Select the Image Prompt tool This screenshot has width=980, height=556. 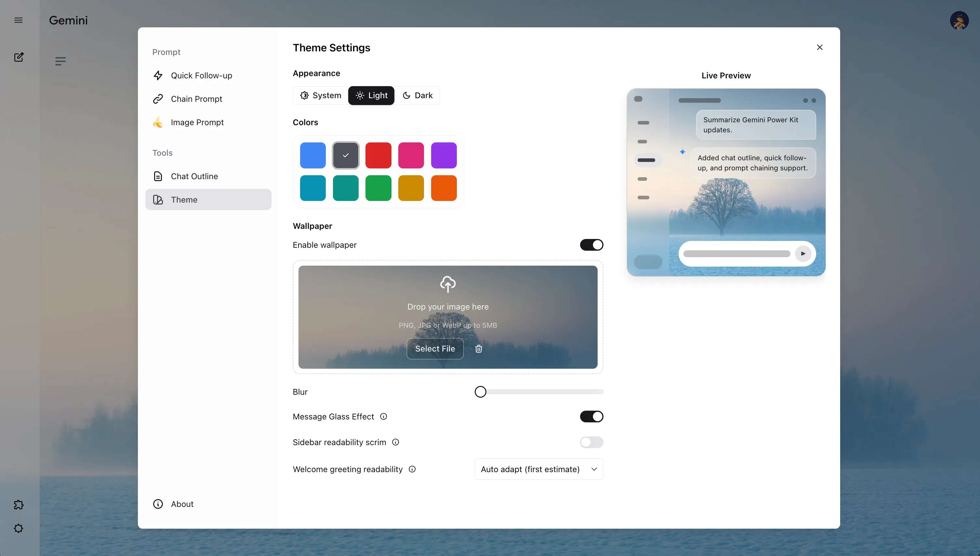pyautogui.click(x=197, y=122)
